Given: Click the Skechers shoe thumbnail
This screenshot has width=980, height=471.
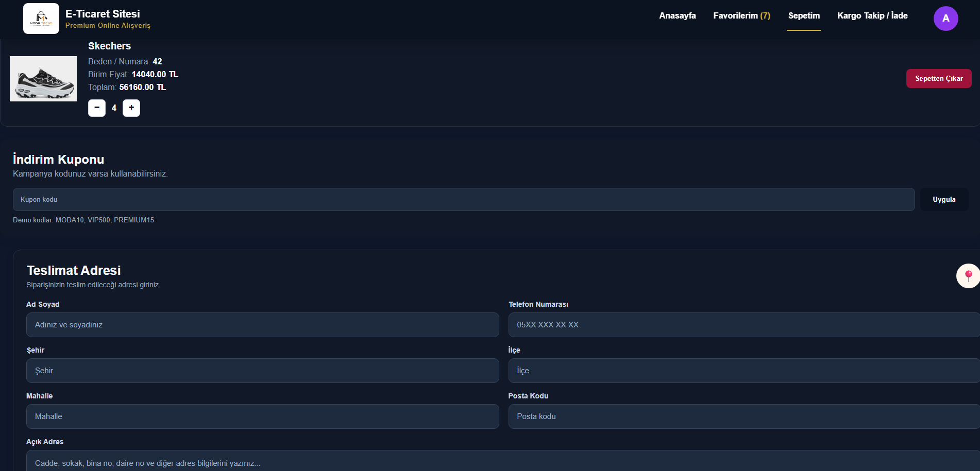Looking at the screenshot, I should tap(43, 79).
